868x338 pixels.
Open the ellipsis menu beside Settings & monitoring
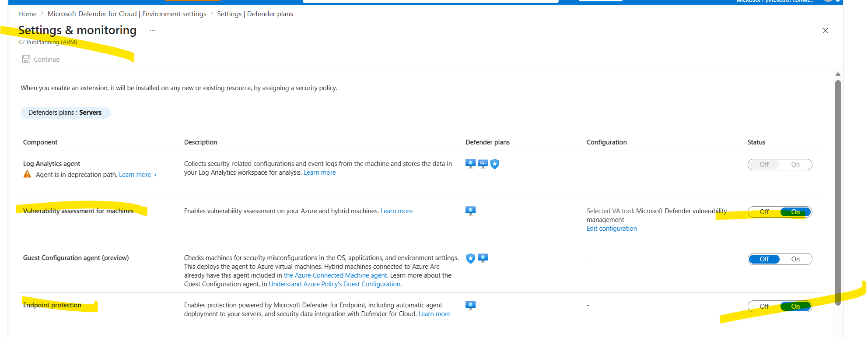[x=152, y=31]
